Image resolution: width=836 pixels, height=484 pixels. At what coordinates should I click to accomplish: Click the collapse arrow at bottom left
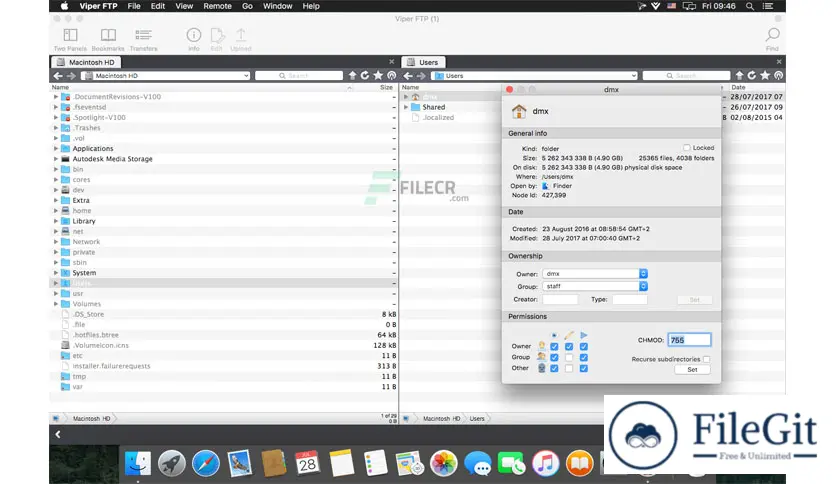58,434
